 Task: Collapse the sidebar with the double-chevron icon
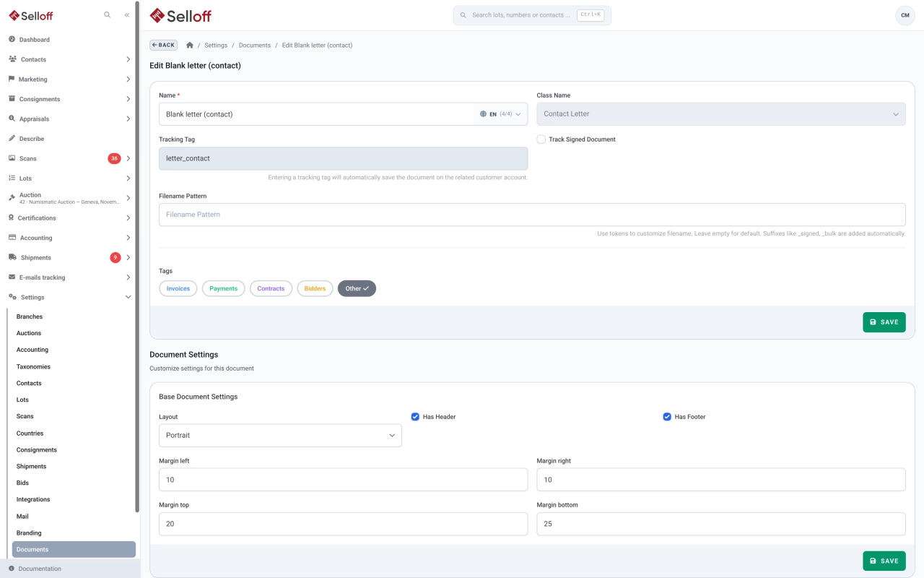click(x=127, y=14)
